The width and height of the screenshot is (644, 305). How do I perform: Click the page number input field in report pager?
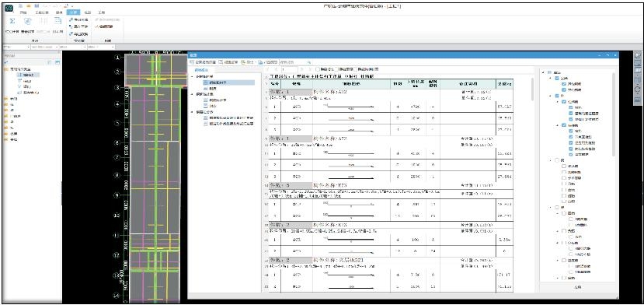pyautogui.click(x=289, y=69)
